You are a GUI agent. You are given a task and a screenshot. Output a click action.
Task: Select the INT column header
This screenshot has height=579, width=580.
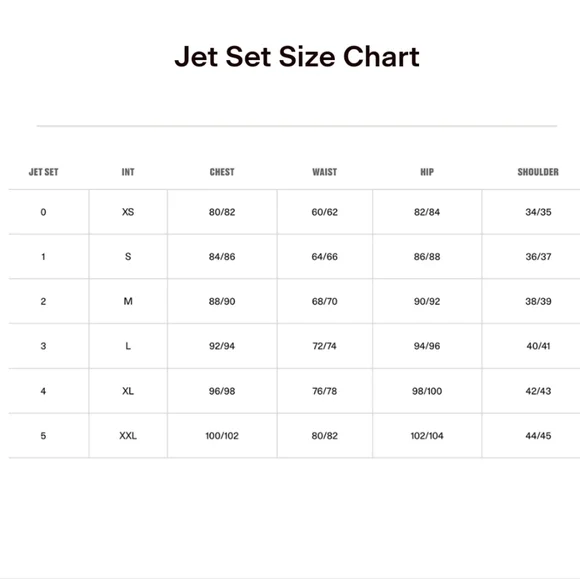pos(128,172)
